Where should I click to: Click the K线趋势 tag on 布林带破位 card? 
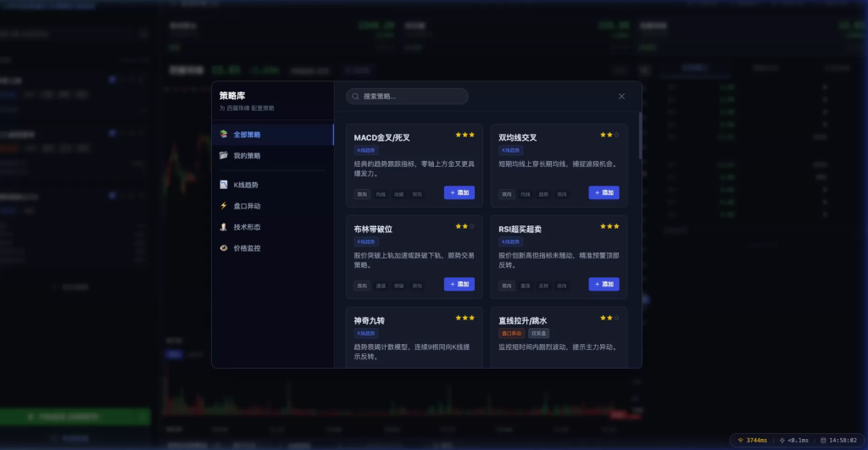click(x=366, y=242)
